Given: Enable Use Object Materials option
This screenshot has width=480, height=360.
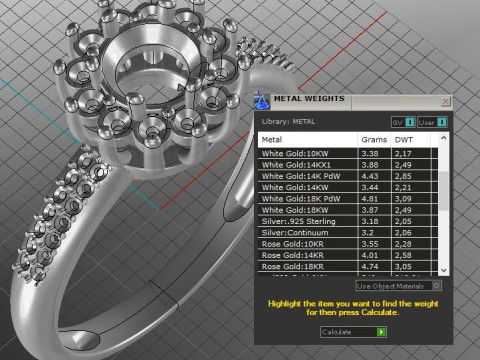Looking at the screenshot, I should [x=399, y=286].
